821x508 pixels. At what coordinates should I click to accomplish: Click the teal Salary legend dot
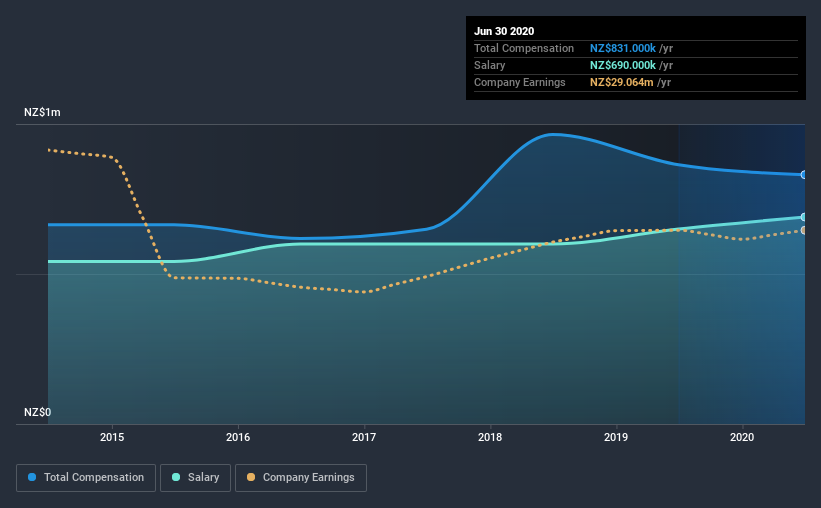(x=176, y=477)
